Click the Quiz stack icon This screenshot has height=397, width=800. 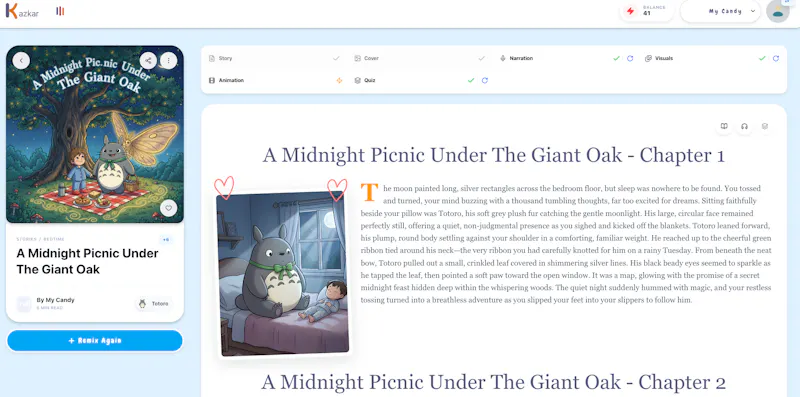click(x=358, y=80)
